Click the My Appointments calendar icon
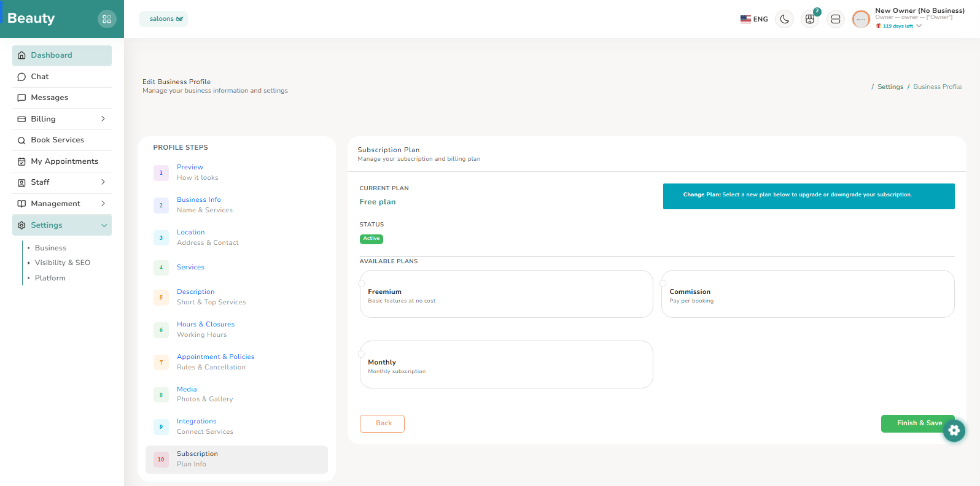Image resolution: width=980 pixels, height=486 pixels. coord(21,161)
